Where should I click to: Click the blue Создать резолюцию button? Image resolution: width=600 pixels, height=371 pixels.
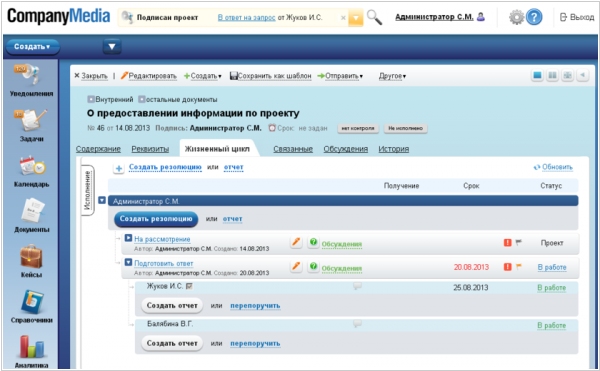point(156,219)
